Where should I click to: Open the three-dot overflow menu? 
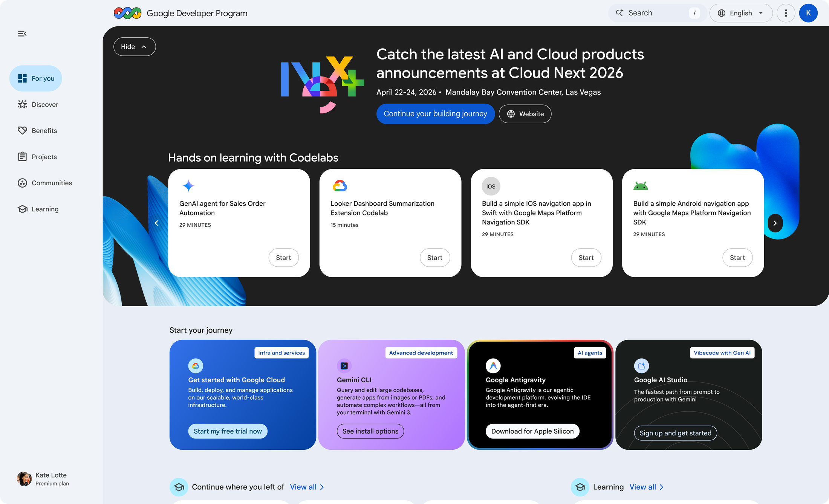(786, 13)
